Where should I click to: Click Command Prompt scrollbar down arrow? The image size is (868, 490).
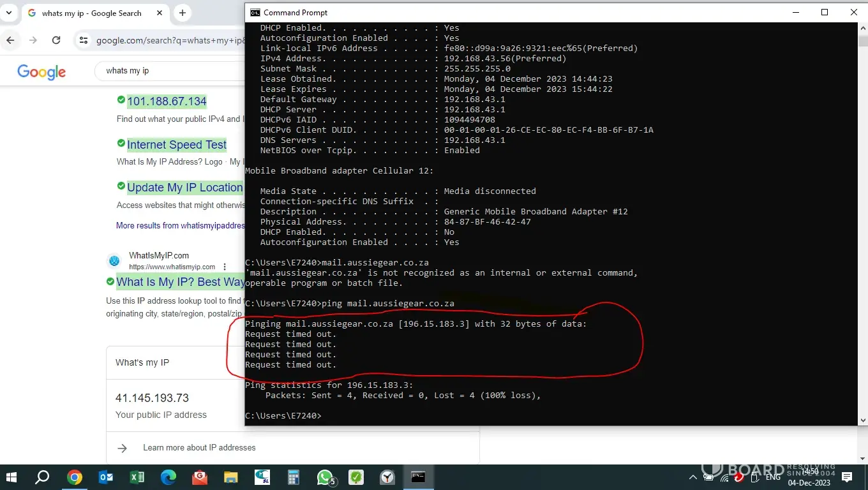[x=863, y=420]
